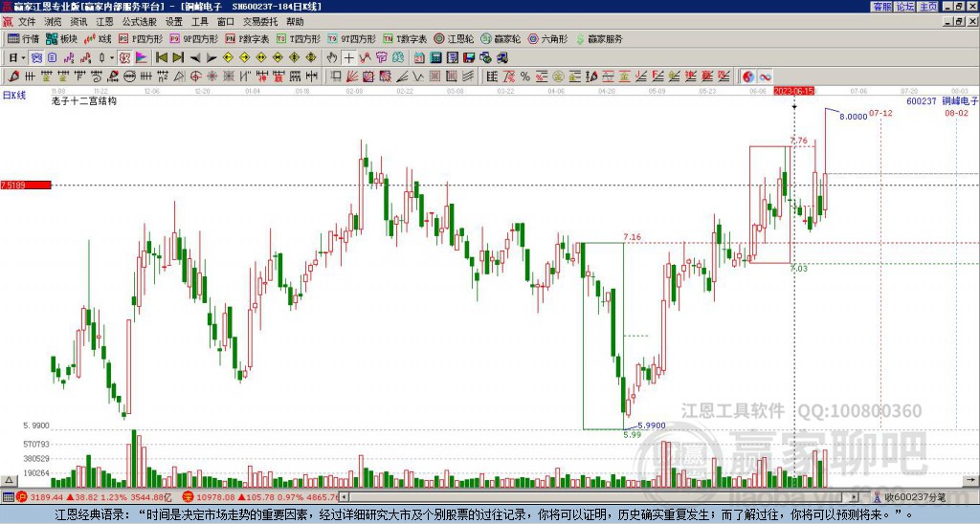Open the 公式选股 menu
980x524 pixels.
(140, 22)
